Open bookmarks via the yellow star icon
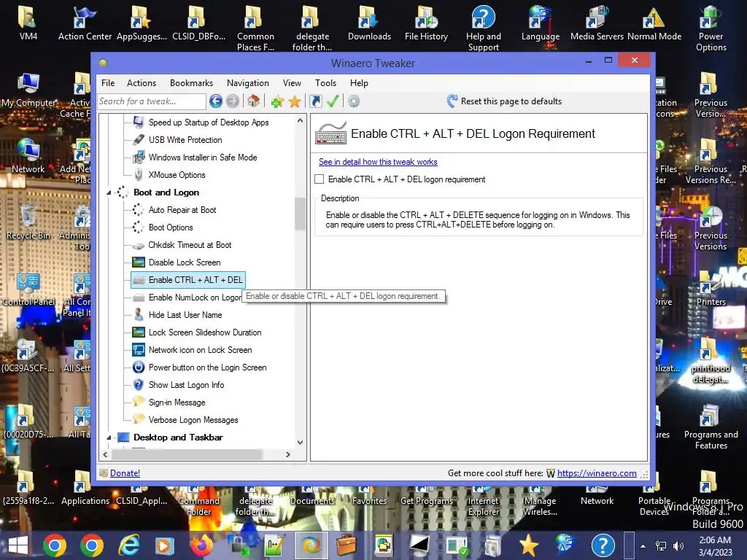This screenshot has width=747, height=560. tap(295, 101)
